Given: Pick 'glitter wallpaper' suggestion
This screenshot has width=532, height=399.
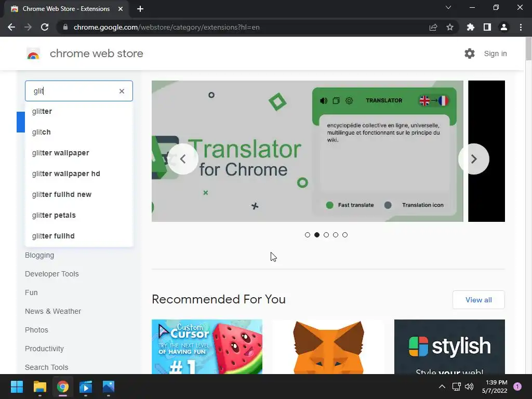Looking at the screenshot, I should click(79, 153).
